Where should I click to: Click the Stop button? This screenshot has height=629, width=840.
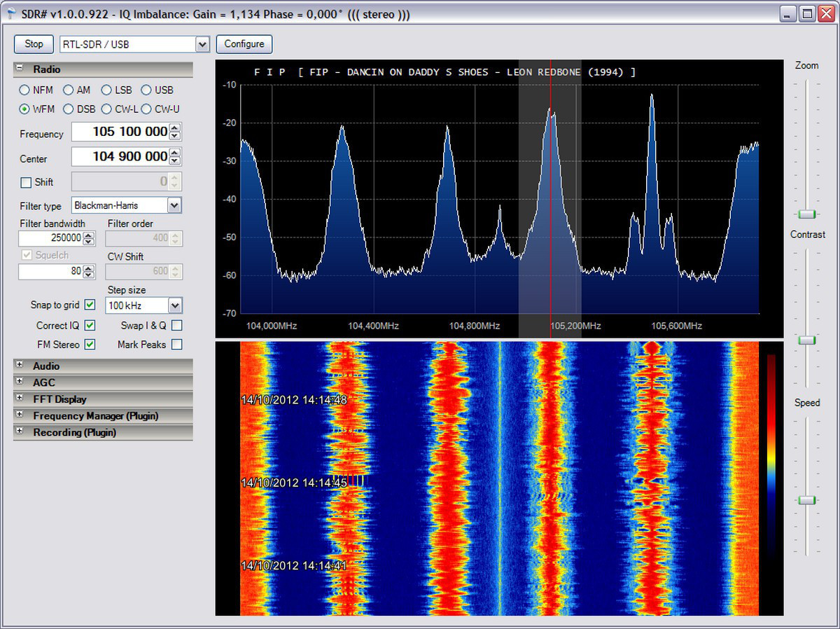[34, 44]
